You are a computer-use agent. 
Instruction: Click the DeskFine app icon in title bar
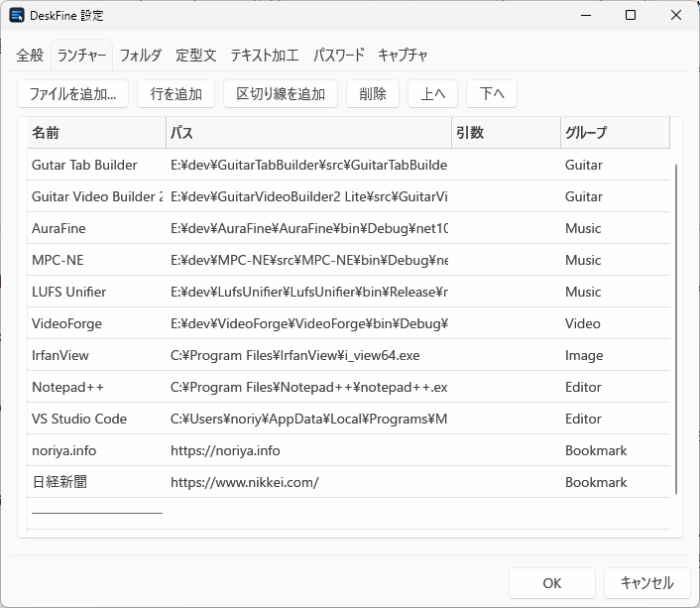click(x=17, y=15)
